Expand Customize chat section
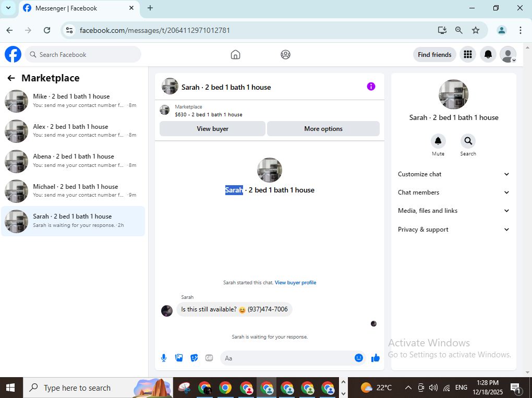Screen dimensions: 532x398 pyautogui.click(x=454, y=174)
